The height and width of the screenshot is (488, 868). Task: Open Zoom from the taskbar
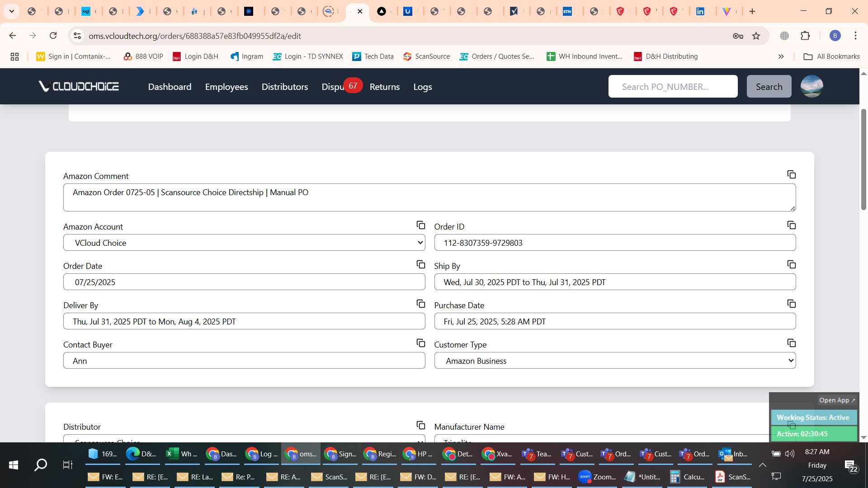597,477
